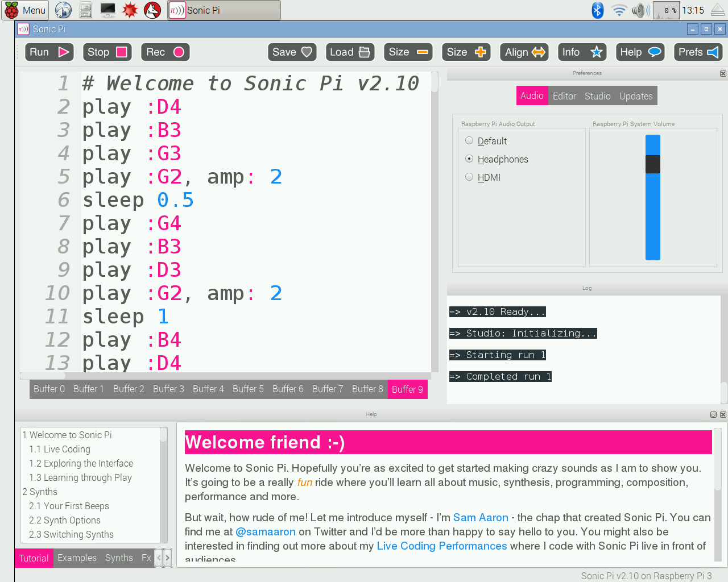Select the Buffer 9 tab
728x582 pixels.
[407, 389]
